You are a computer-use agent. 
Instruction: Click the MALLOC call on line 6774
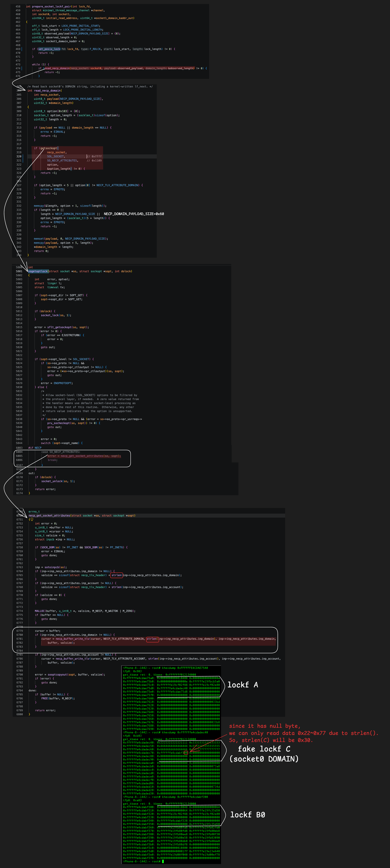coord(39,611)
